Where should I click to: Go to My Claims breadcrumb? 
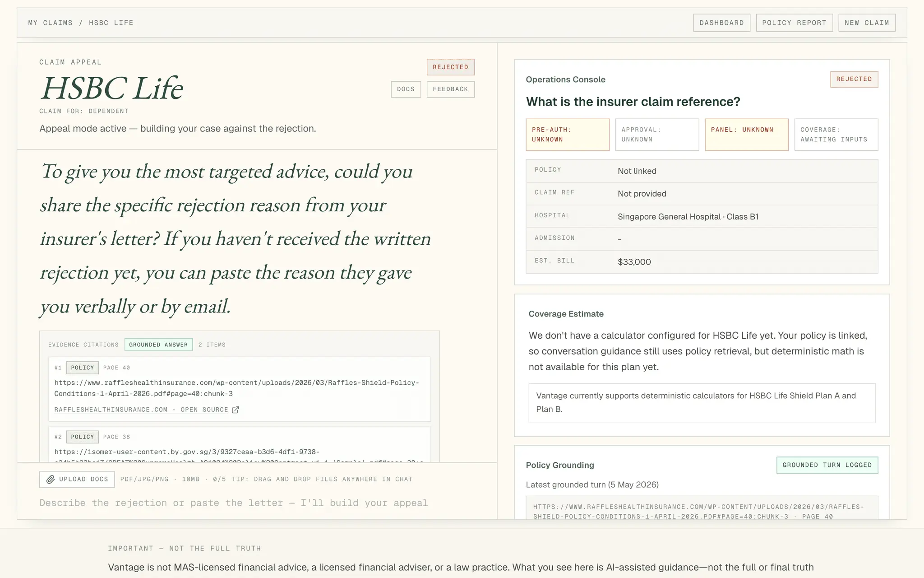(x=51, y=23)
